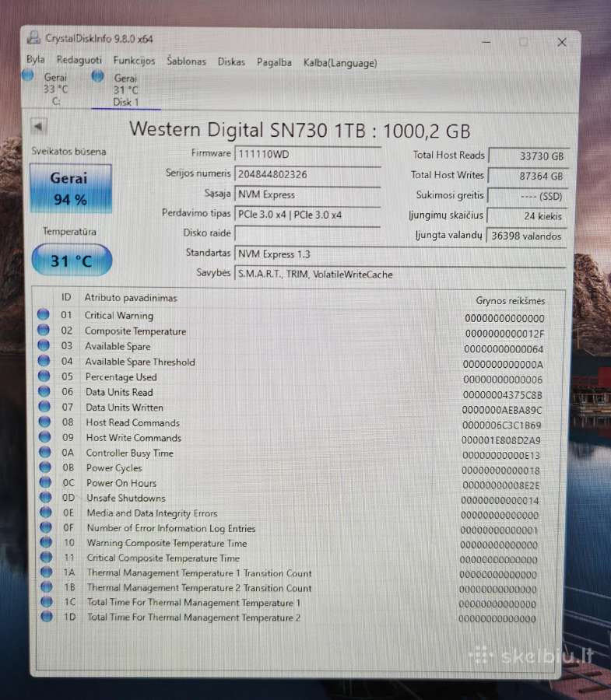Click the rotation rate ---- (SSD) field
Screen dimensions: 611x700
point(528,196)
